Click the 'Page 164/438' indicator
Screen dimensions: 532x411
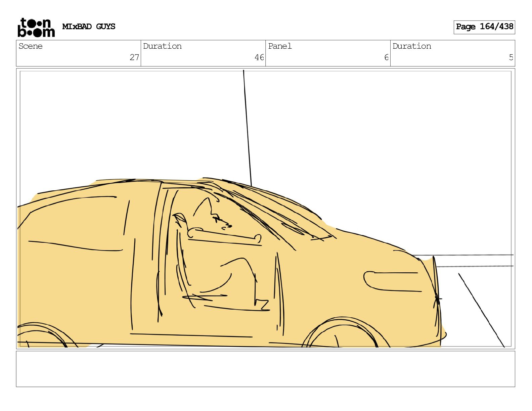484,27
